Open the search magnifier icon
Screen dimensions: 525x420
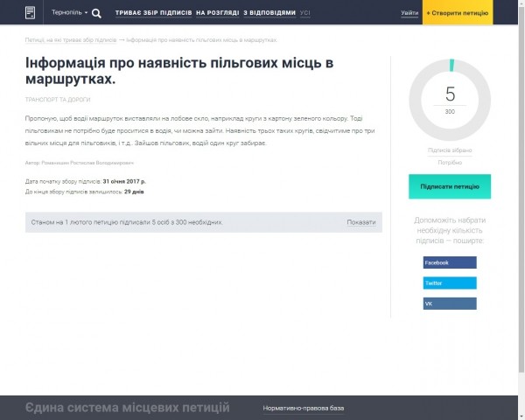click(x=96, y=13)
